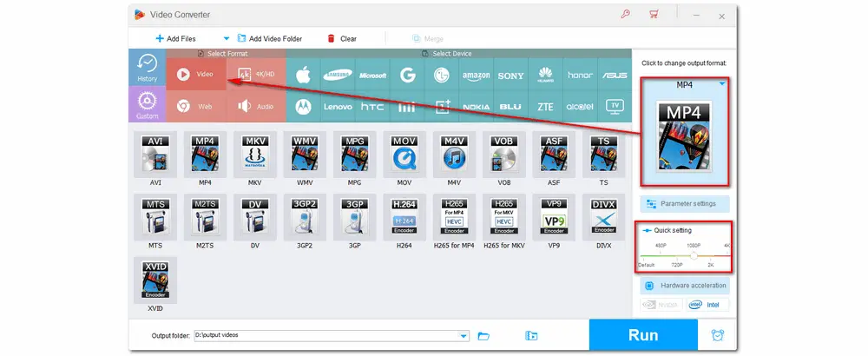Open Lenovo device presets
The width and height of the screenshot is (868, 356).
(338, 107)
